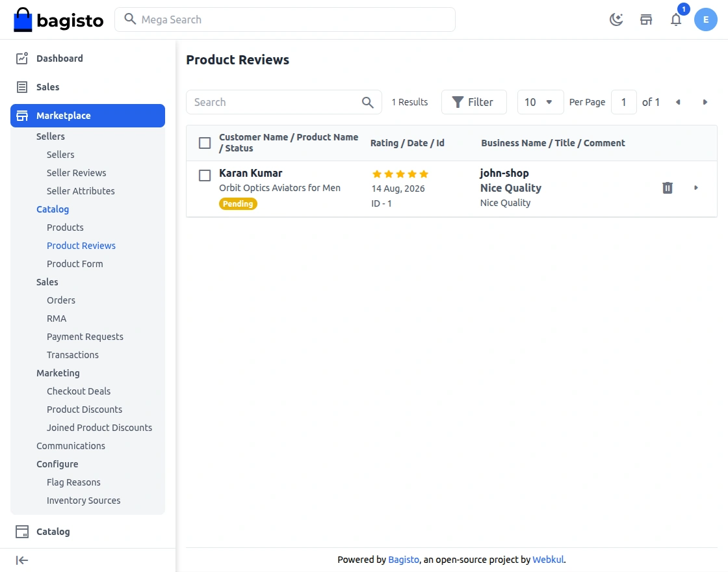The image size is (728, 572).
Task: Click the Mega Search input field
Action: (285, 19)
